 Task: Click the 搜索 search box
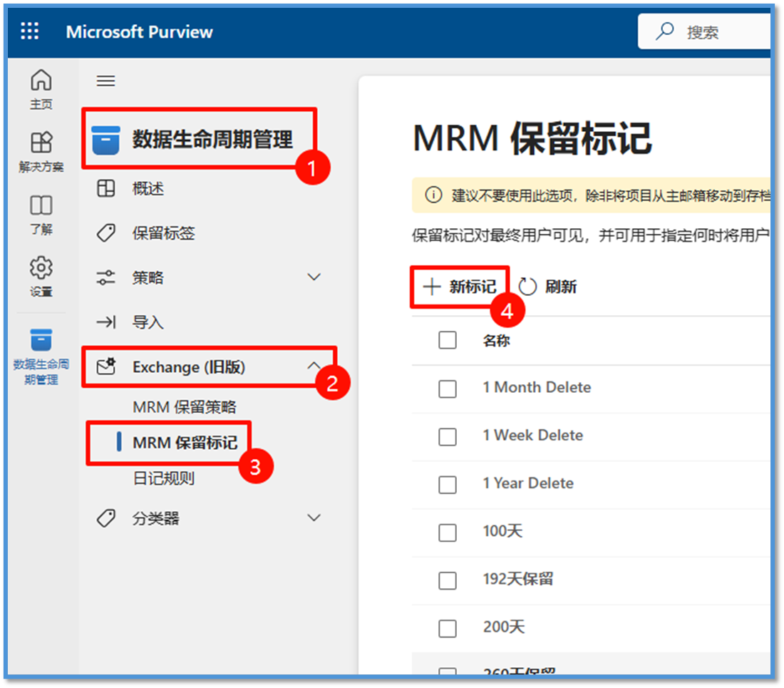[705, 31]
